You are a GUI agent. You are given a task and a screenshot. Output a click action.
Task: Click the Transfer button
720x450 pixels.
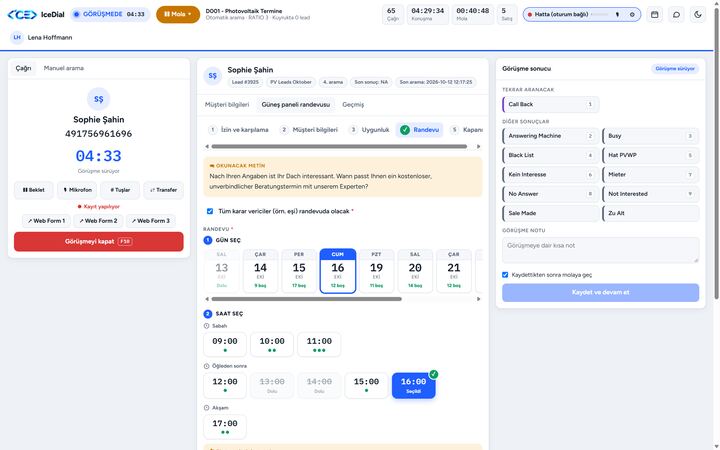163,190
